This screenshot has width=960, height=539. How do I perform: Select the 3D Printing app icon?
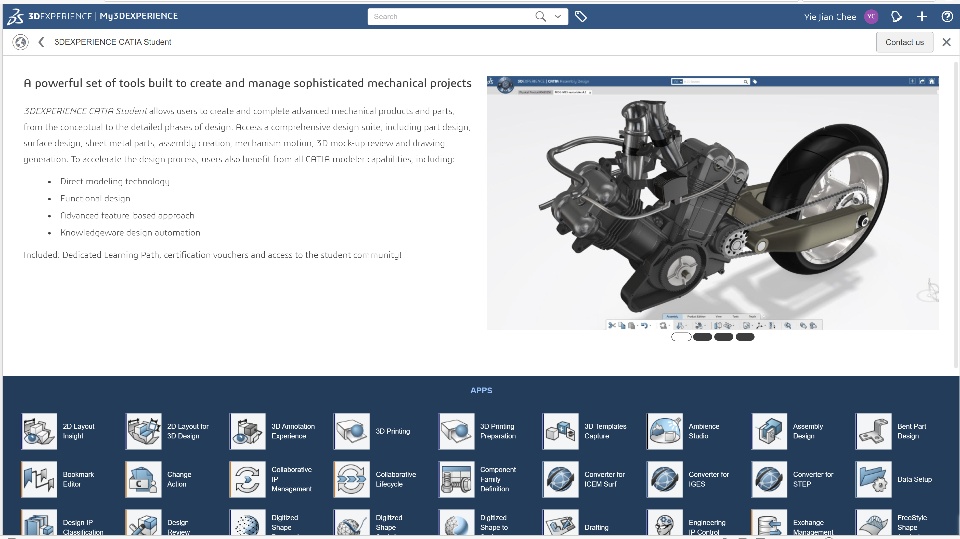[351, 431]
